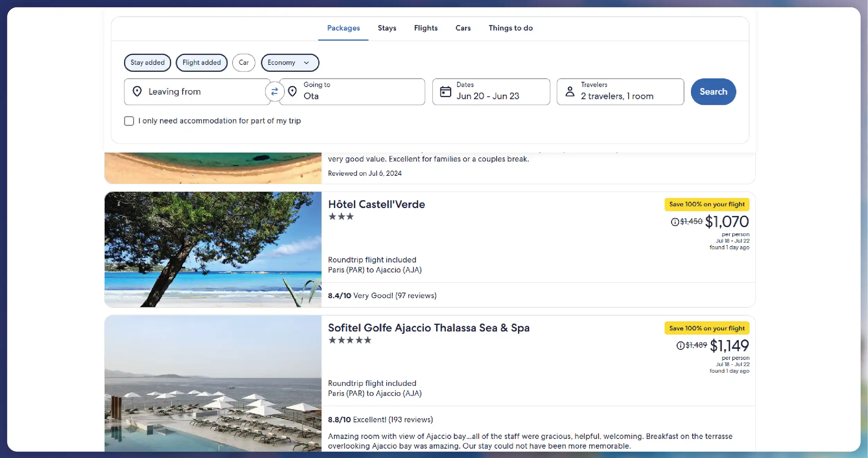
Task: Click the calendar icon in Dates field
Action: coord(445,92)
